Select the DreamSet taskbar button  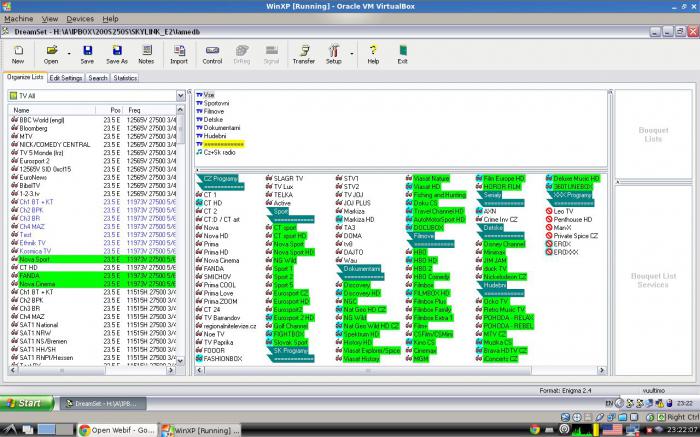[103, 404]
